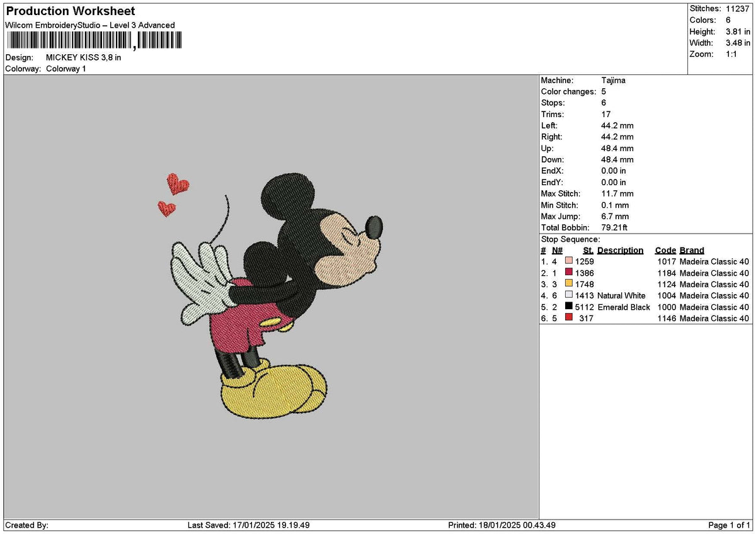Click the Machine value 'Tajima'
756x534 pixels.
(x=613, y=81)
